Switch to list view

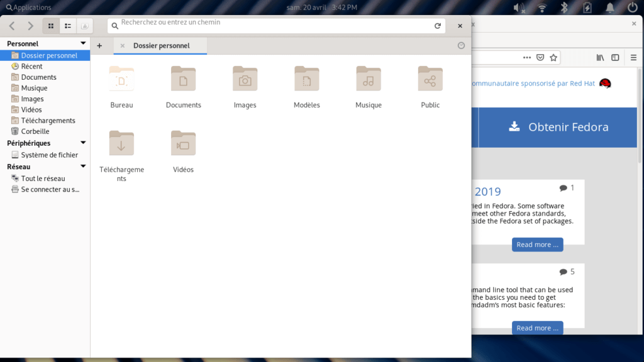click(68, 26)
